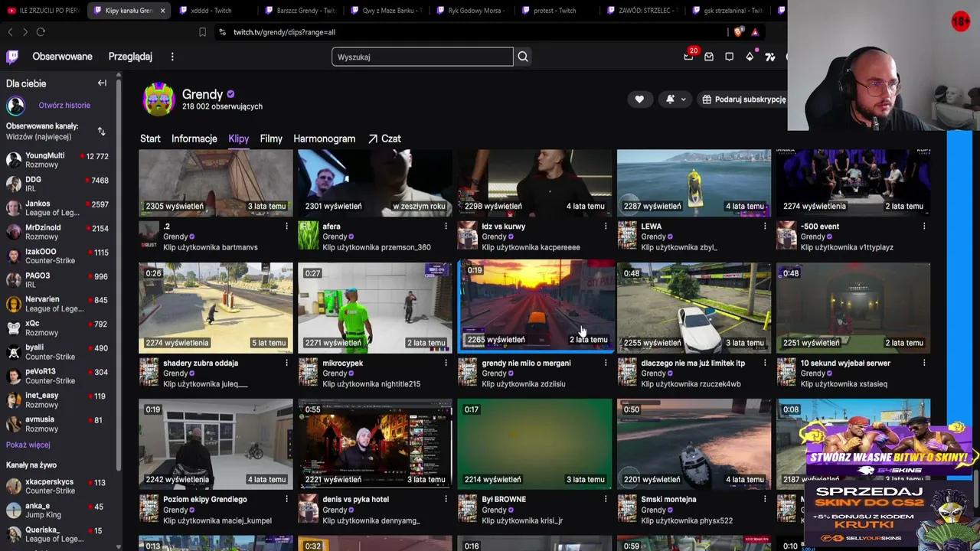Open the Start channel tab

[150, 139]
